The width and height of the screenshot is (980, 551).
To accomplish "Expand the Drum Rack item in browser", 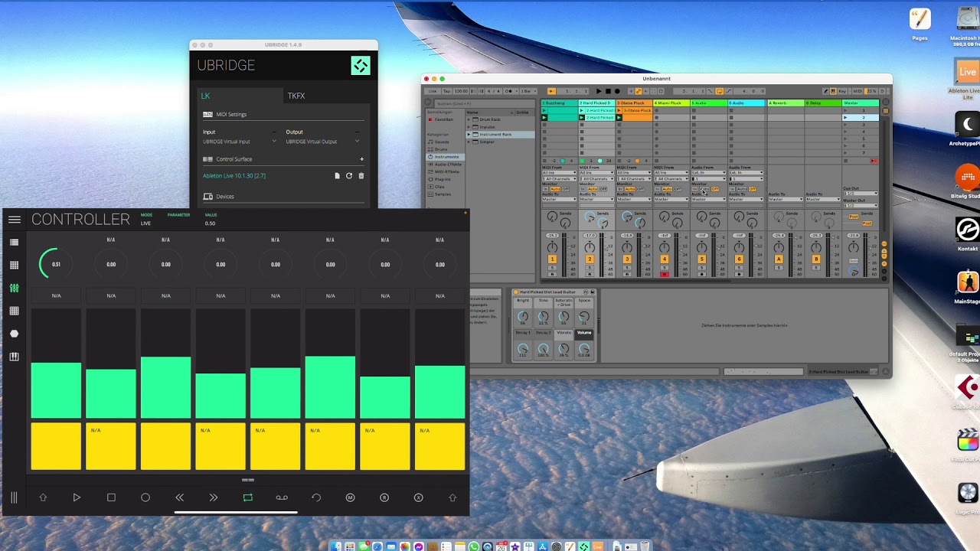I will pyautogui.click(x=469, y=119).
